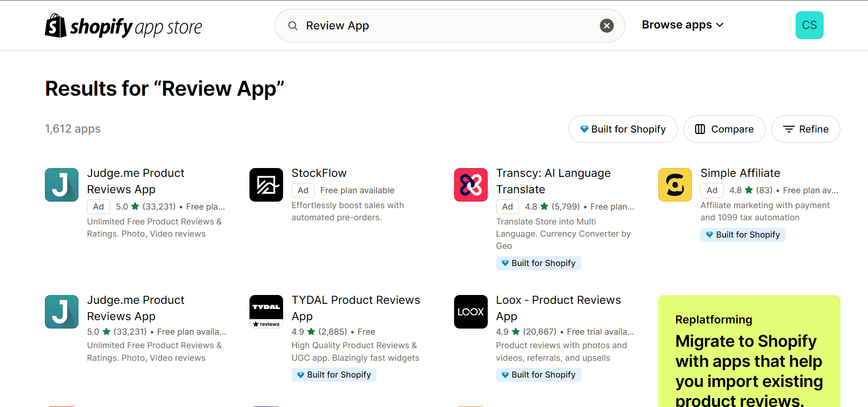Open StockFlow app title link
The height and width of the screenshot is (407, 868).
click(x=319, y=173)
